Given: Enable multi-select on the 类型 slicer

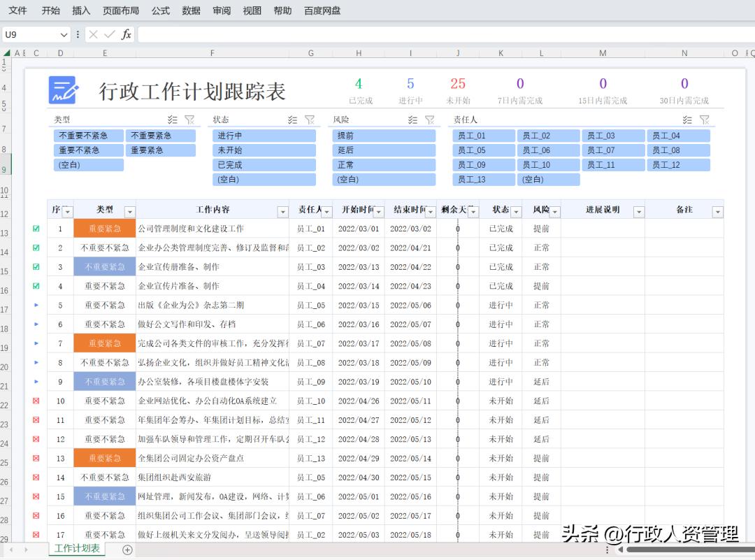Looking at the screenshot, I should 173,119.
